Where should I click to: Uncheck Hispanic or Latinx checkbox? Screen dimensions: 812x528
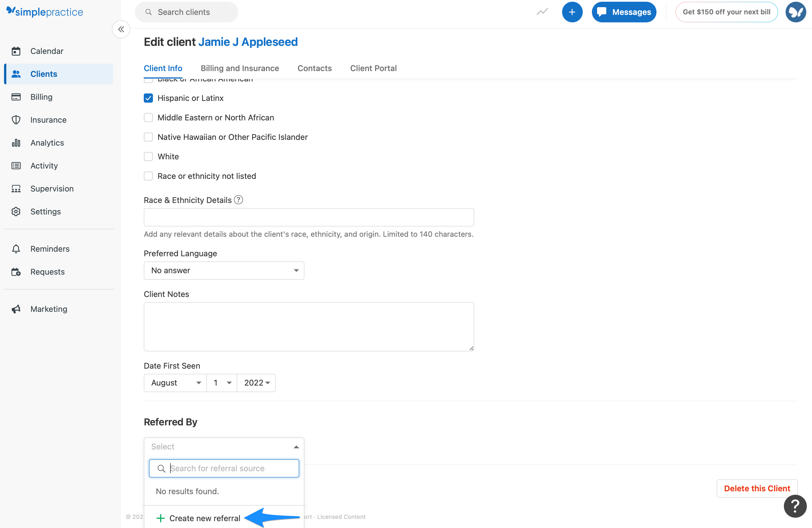coord(148,98)
